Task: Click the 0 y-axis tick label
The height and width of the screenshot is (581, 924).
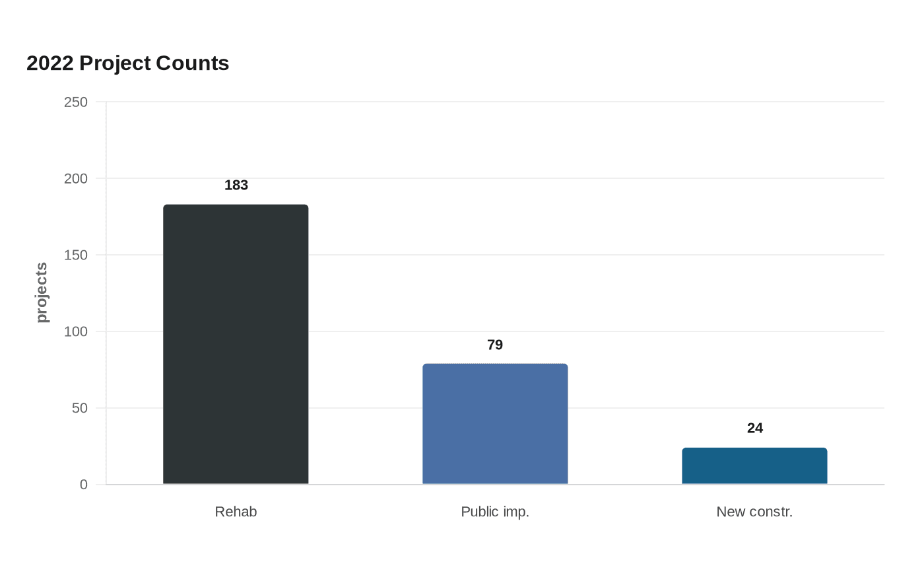Action: pyautogui.click(x=84, y=485)
